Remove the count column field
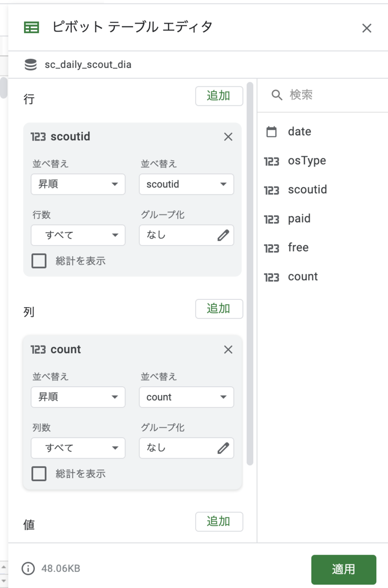Screen dimensions: 388x588 click(x=228, y=349)
